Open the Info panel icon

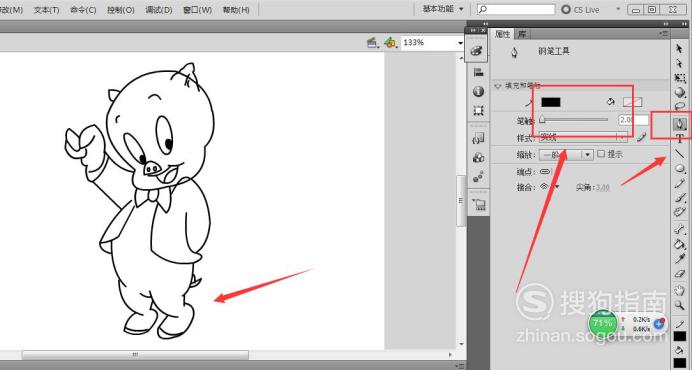(x=478, y=91)
